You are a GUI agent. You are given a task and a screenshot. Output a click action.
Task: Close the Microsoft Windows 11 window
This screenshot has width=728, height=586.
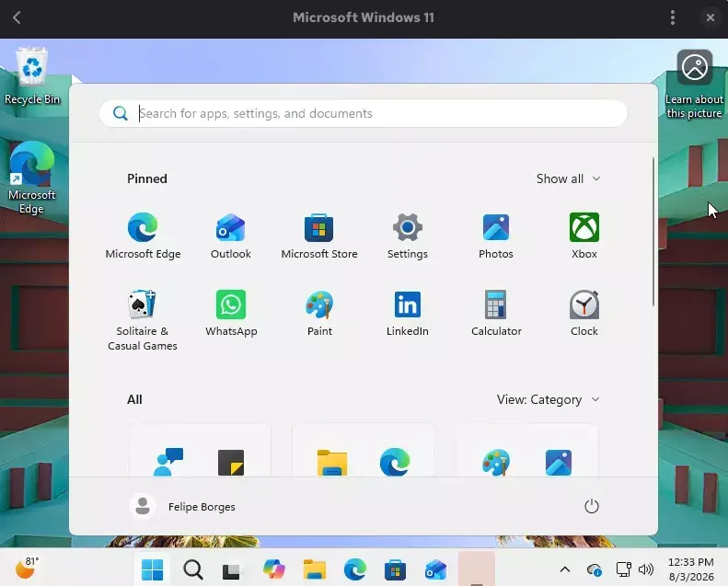710,17
